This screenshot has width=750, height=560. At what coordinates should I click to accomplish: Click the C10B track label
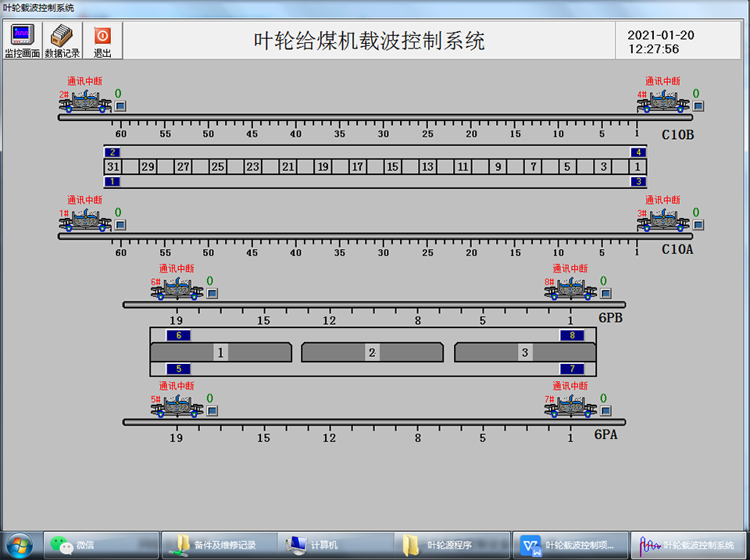pyautogui.click(x=678, y=135)
